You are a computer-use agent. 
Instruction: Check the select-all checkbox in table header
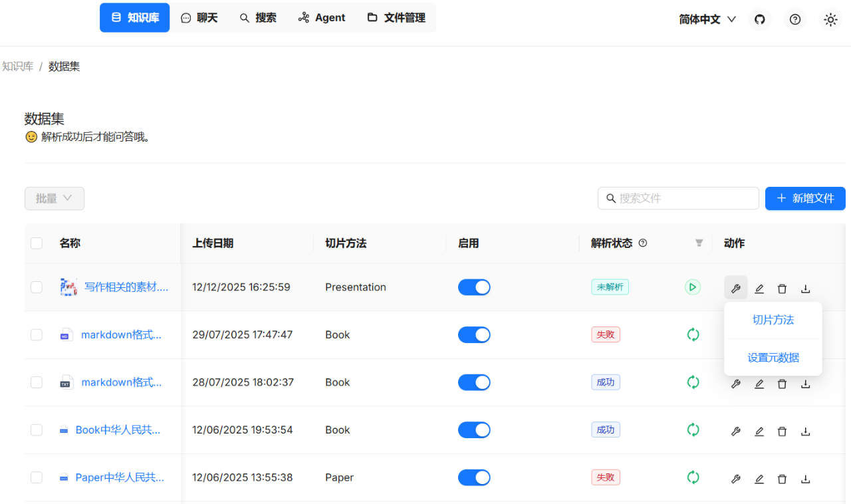37,243
